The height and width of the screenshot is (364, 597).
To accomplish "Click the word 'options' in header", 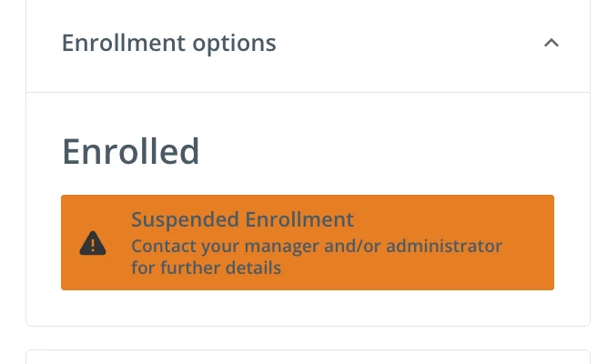I will (234, 45).
